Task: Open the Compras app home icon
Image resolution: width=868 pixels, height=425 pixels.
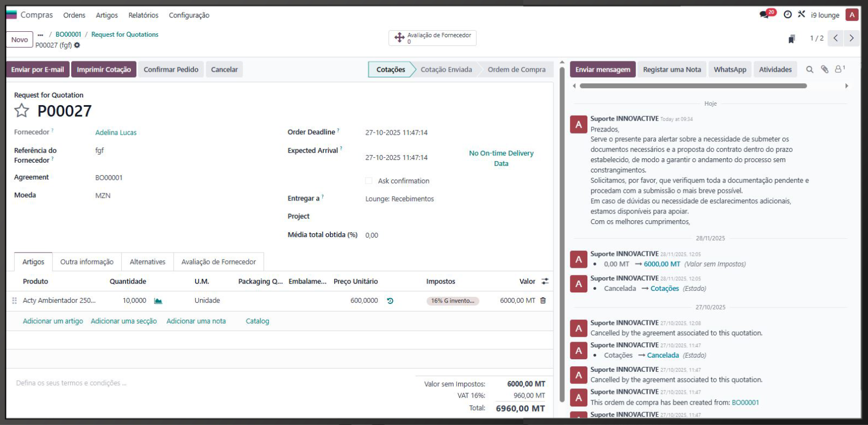Action: pos(12,15)
